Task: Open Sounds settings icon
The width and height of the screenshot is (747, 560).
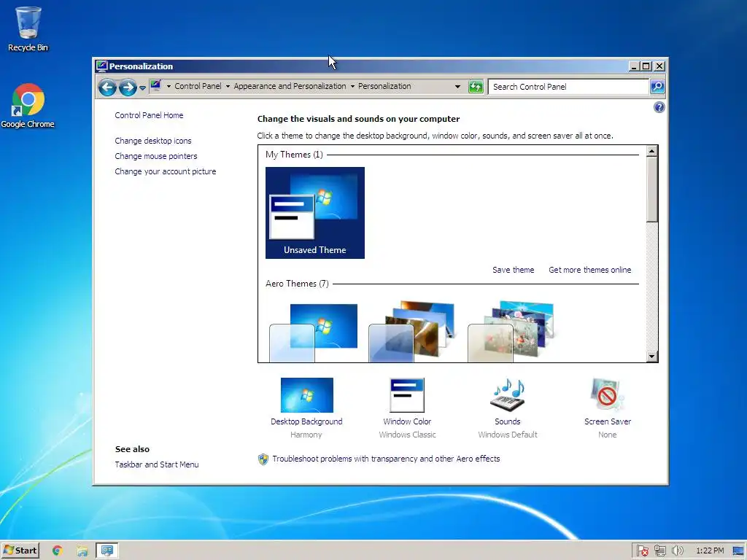Action: (x=508, y=395)
